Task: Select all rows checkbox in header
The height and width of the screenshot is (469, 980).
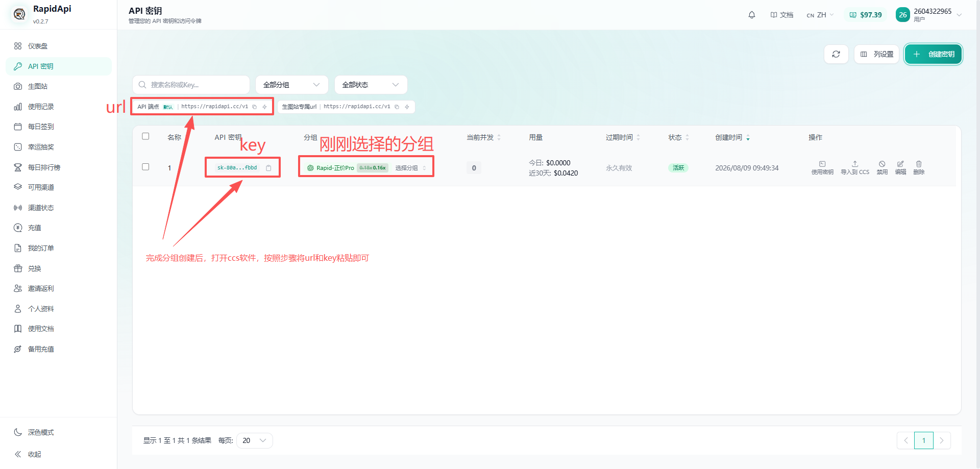Action: click(145, 136)
